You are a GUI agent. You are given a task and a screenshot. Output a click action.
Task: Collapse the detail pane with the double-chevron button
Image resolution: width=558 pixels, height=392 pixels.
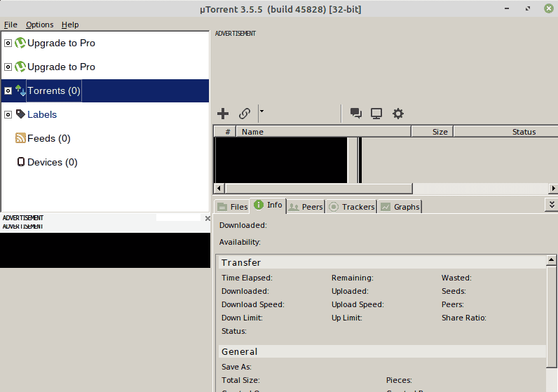point(552,205)
